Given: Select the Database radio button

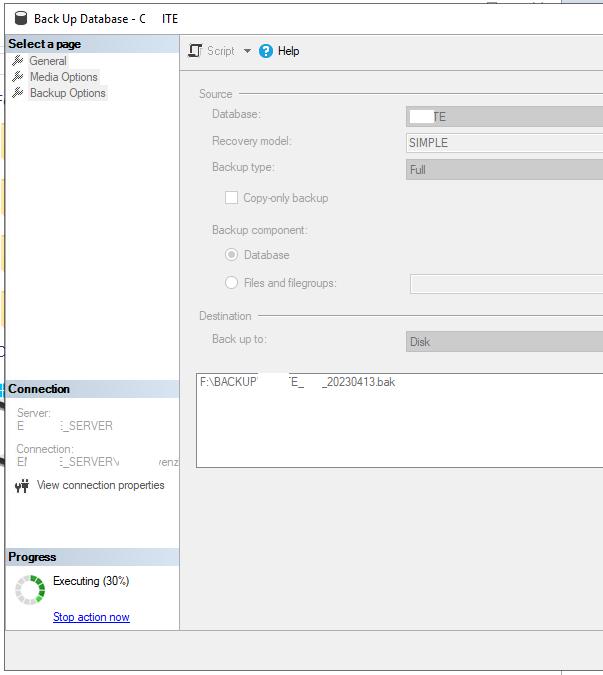Looking at the screenshot, I should tap(232, 254).
